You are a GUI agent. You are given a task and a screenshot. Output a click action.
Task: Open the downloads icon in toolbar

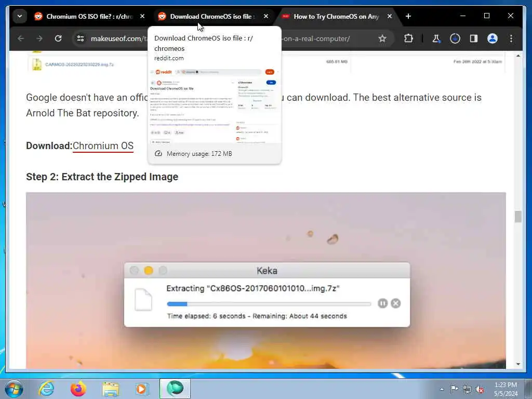click(x=455, y=38)
